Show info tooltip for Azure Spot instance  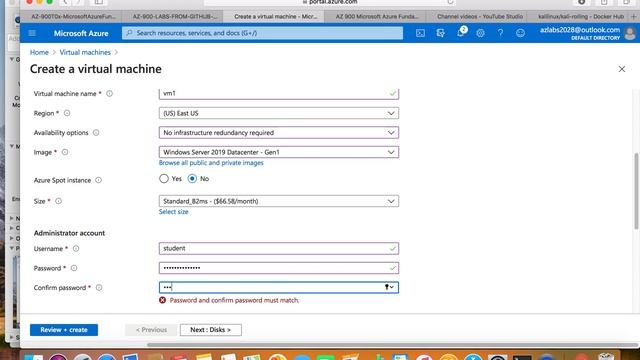pyautogui.click(x=98, y=180)
